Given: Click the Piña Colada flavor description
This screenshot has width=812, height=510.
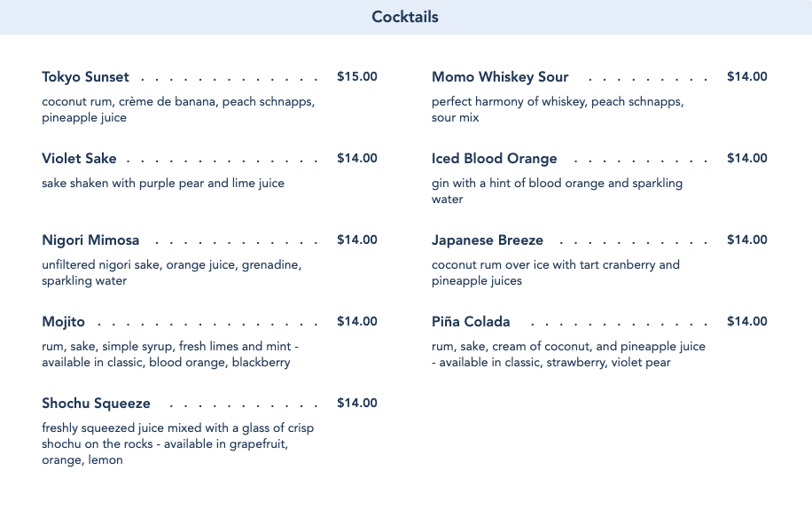Looking at the screenshot, I should [568, 354].
